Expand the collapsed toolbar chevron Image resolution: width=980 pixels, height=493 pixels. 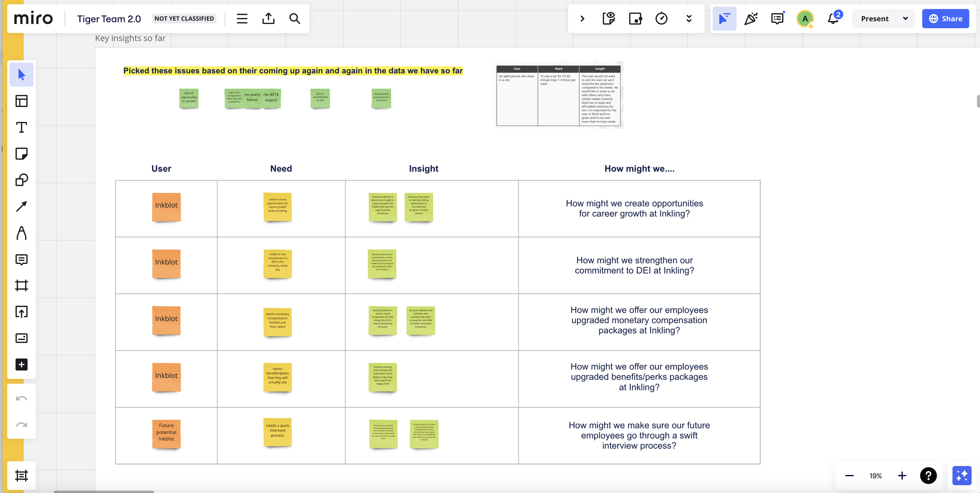tap(583, 19)
